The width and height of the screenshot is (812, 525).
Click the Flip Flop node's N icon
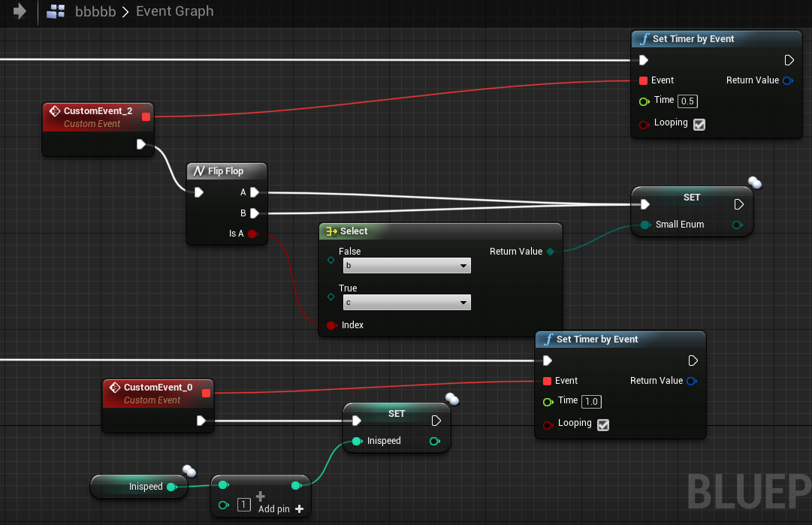(198, 170)
